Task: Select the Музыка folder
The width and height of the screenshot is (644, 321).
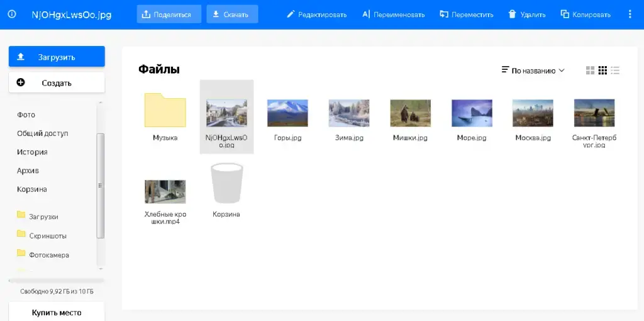Action: click(165, 110)
